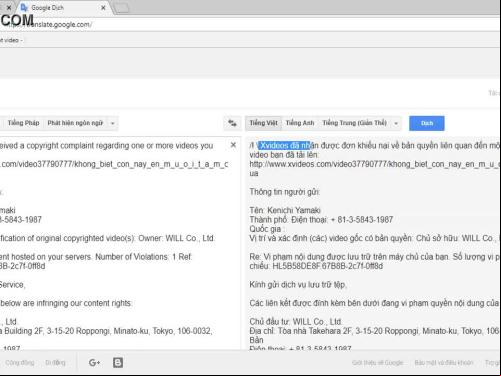Open Di động footer link
501x376 pixels.
(55, 363)
